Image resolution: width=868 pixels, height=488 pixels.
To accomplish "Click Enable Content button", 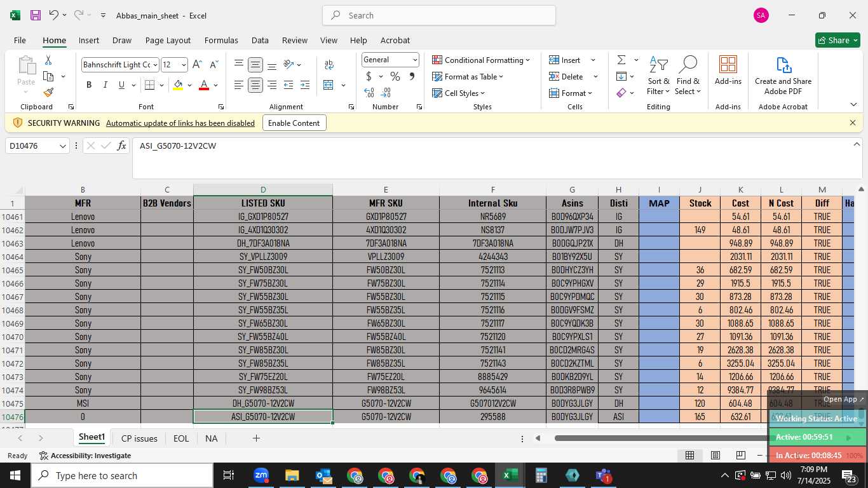I will 294,123.
